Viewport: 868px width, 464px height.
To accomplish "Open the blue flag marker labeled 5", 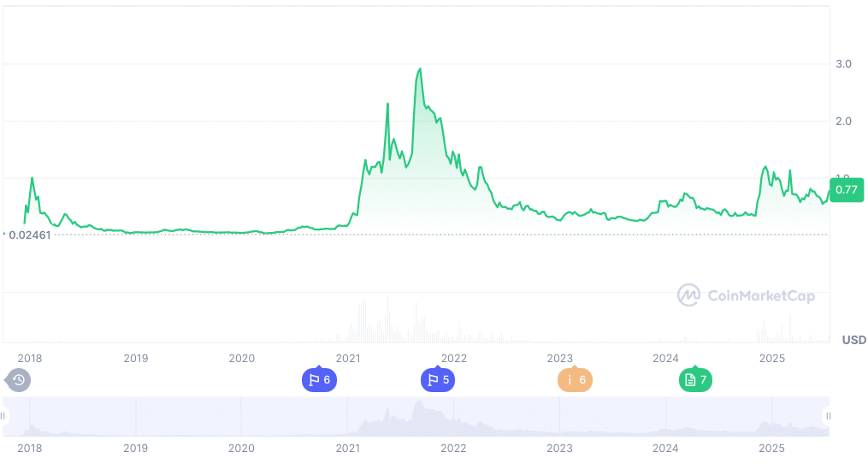I will click(x=437, y=380).
